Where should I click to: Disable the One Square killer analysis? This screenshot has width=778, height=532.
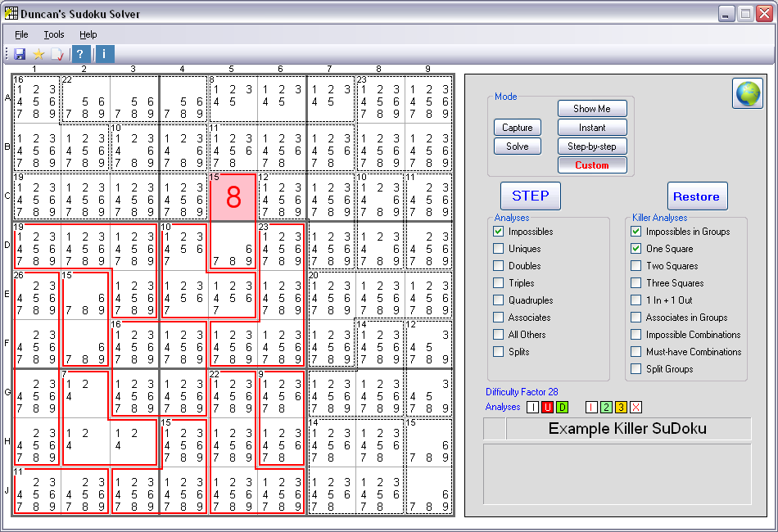(x=636, y=249)
